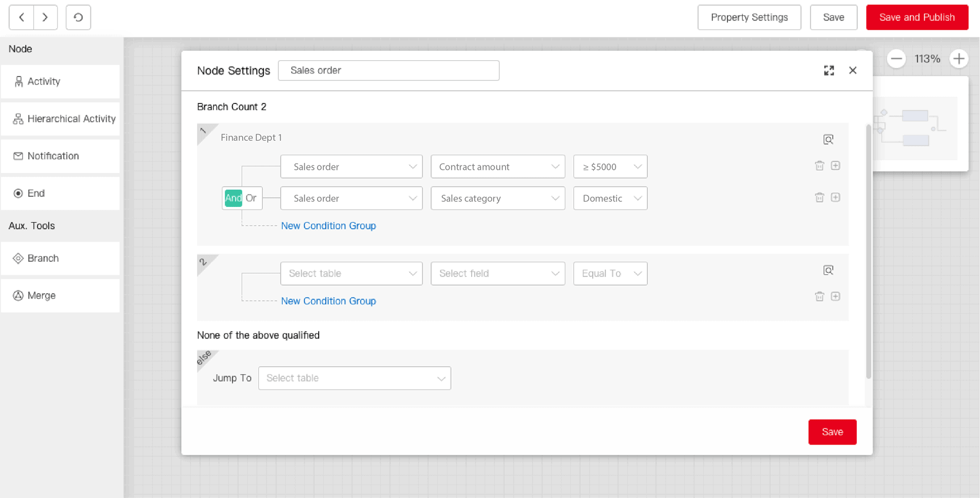Select the Merge tool under Aux. Tools
The width and height of the screenshot is (980, 498).
pyautogui.click(x=40, y=295)
